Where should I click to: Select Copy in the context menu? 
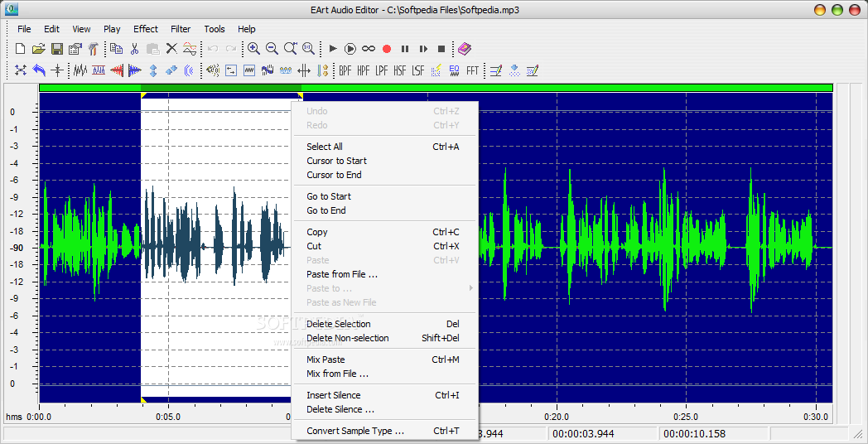(x=384, y=232)
